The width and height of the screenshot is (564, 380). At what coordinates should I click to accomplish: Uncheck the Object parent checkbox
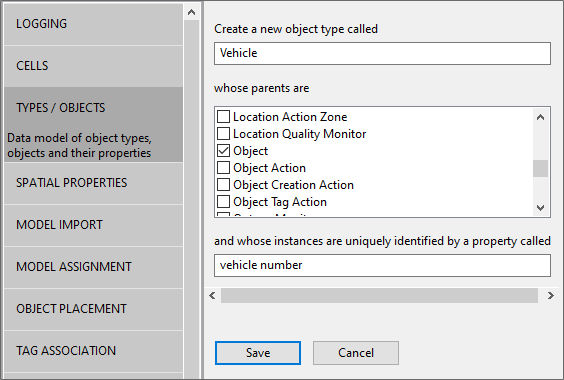point(223,150)
